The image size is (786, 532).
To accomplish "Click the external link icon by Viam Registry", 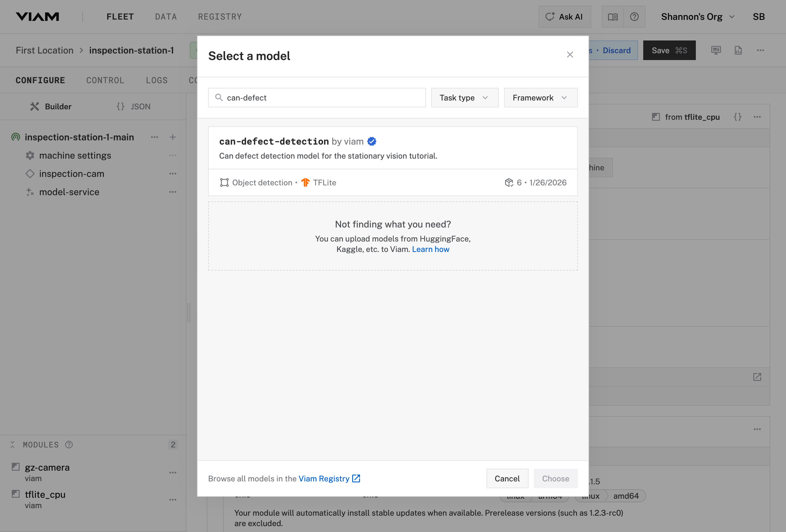I will pos(356,478).
